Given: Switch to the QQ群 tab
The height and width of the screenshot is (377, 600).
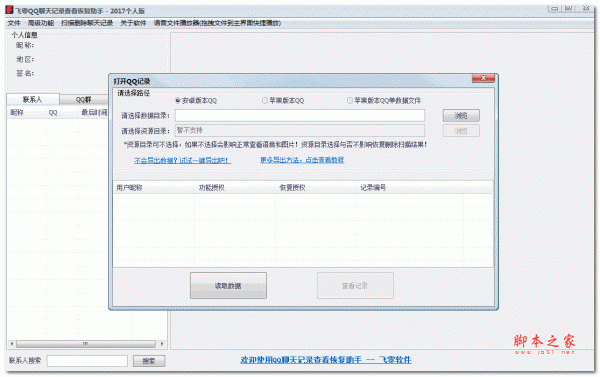Looking at the screenshot, I should (x=83, y=100).
